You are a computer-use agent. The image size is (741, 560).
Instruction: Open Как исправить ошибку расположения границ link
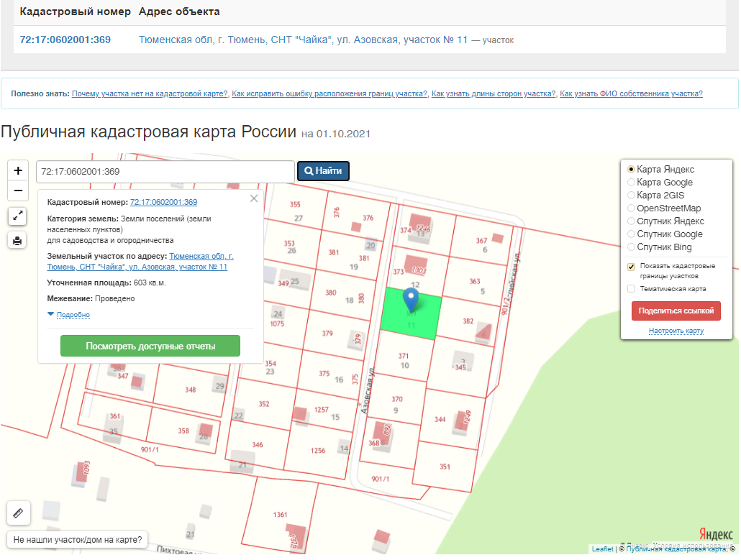pos(329,93)
